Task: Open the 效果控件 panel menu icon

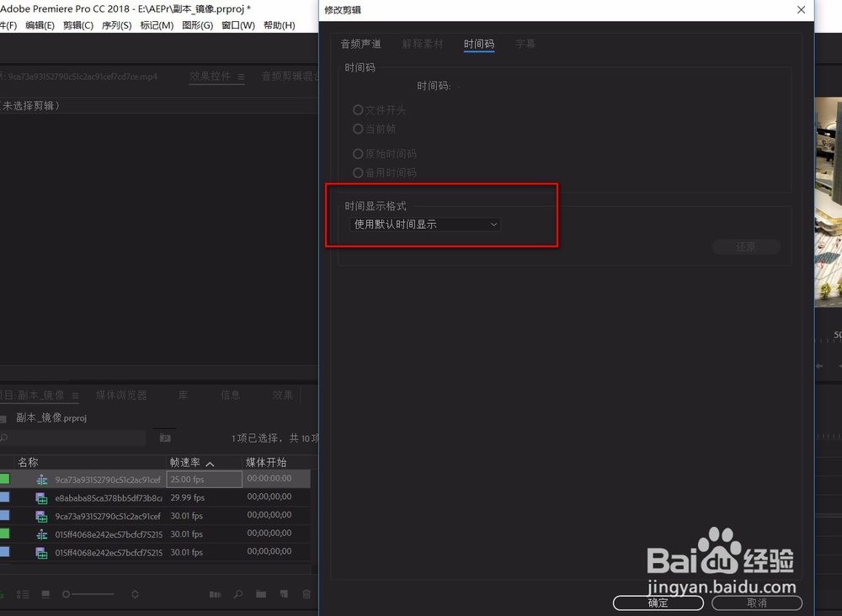Action: (x=241, y=77)
